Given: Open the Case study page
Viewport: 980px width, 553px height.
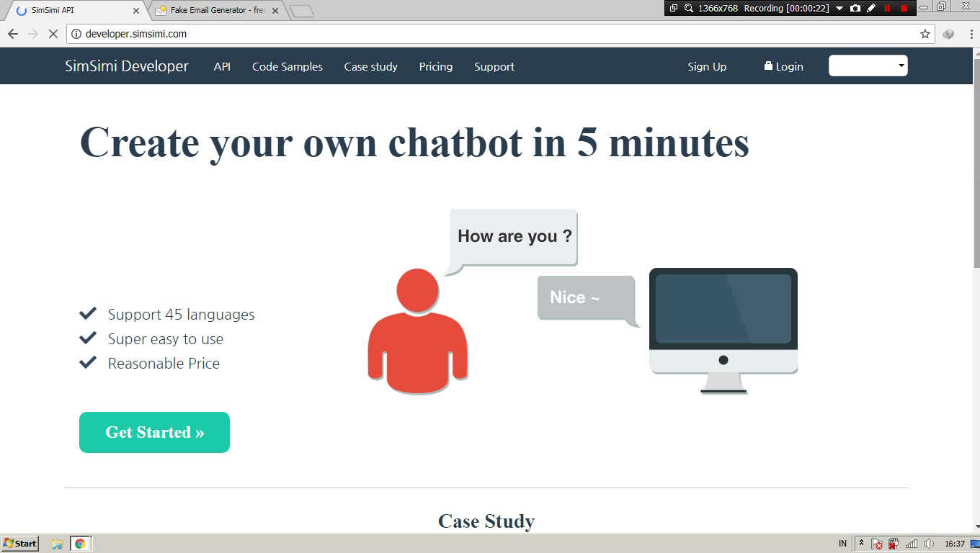Looking at the screenshot, I should [x=371, y=66].
